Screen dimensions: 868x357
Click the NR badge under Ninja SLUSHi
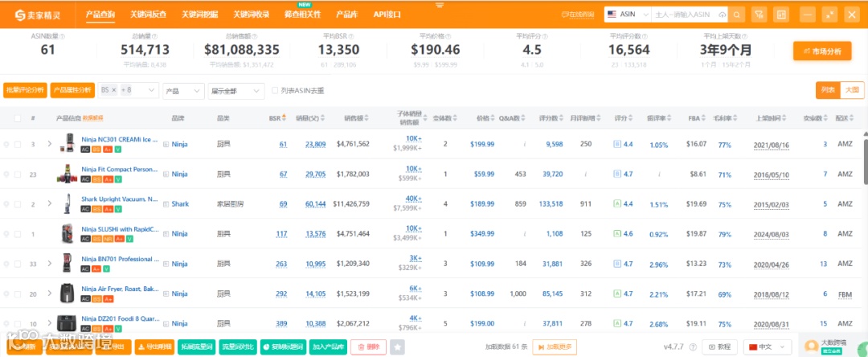tap(108, 239)
